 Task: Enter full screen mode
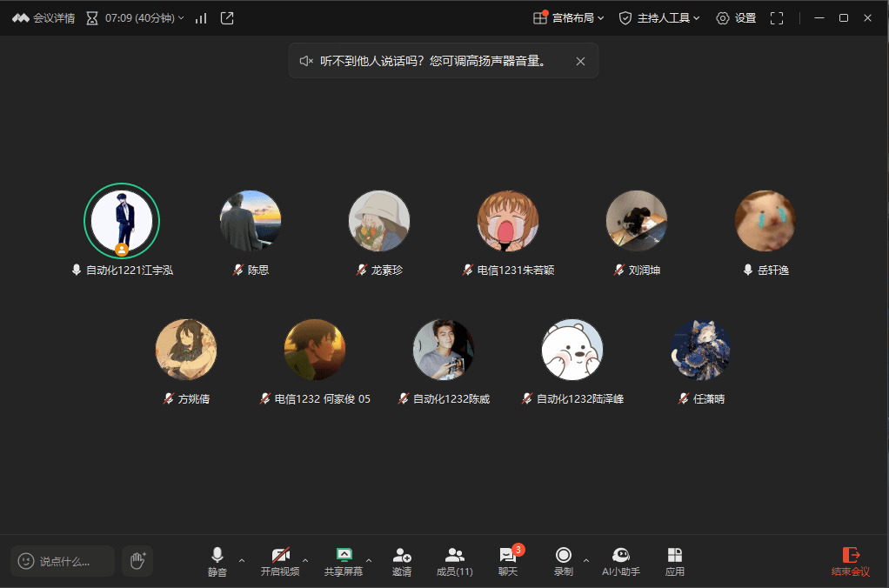[x=777, y=18]
